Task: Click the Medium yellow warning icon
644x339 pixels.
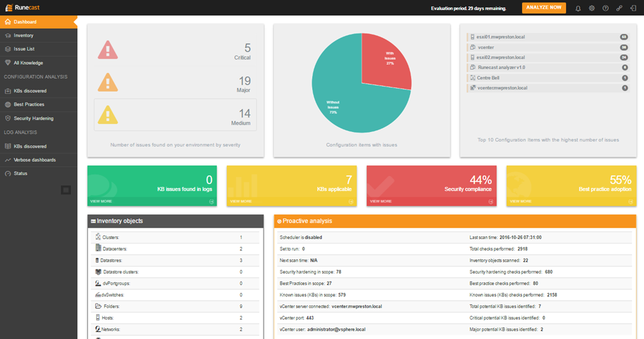Action: (x=108, y=115)
